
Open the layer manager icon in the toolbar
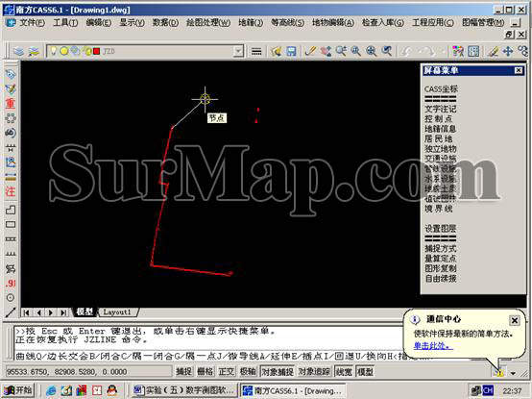19,51
